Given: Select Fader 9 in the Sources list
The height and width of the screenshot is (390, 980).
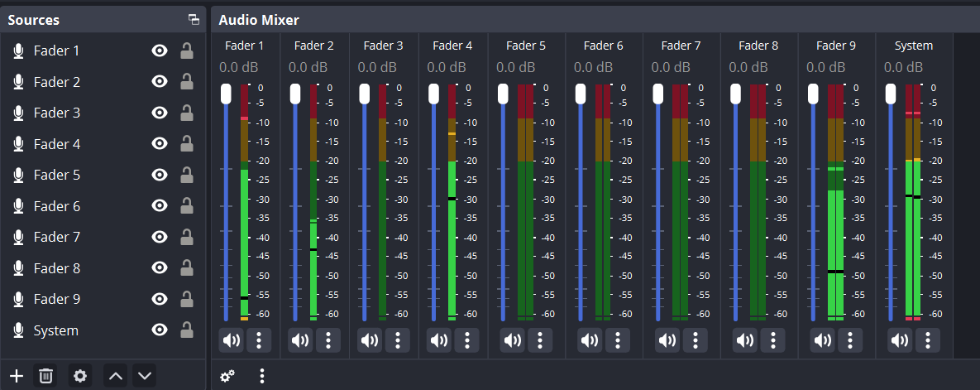Looking at the screenshot, I should click(x=57, y=299).
